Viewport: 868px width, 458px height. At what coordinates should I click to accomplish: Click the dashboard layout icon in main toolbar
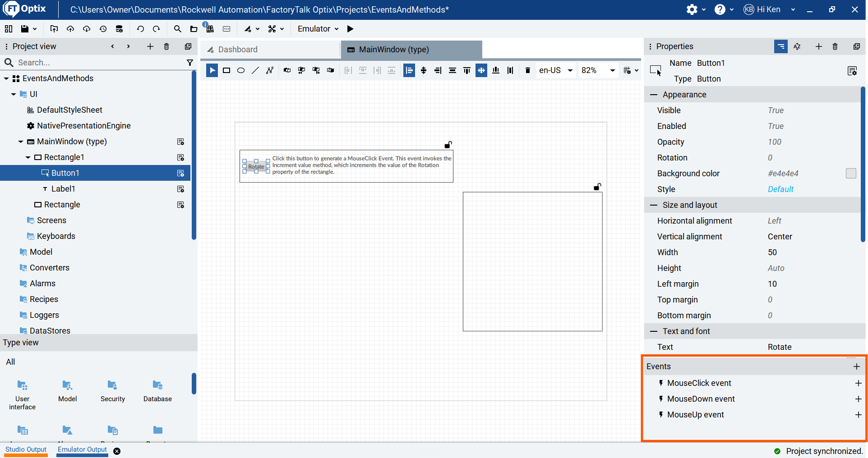click(x=8, y=29)
